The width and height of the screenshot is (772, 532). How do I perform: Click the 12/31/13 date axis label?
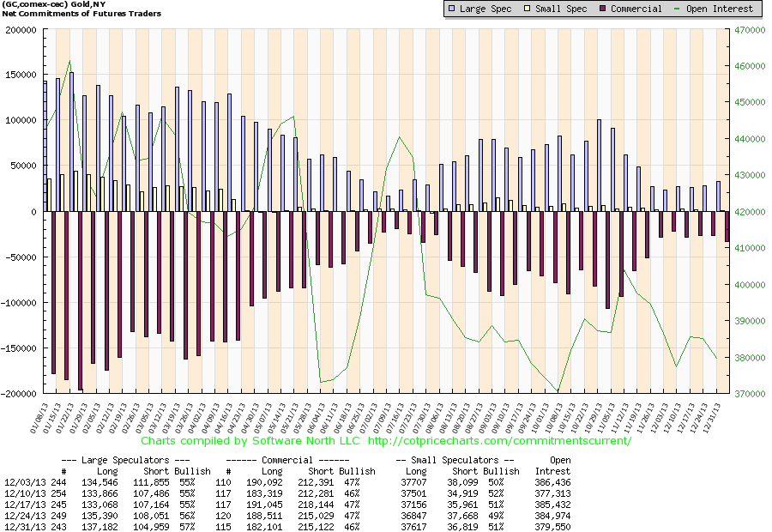[x=710, y=418]
